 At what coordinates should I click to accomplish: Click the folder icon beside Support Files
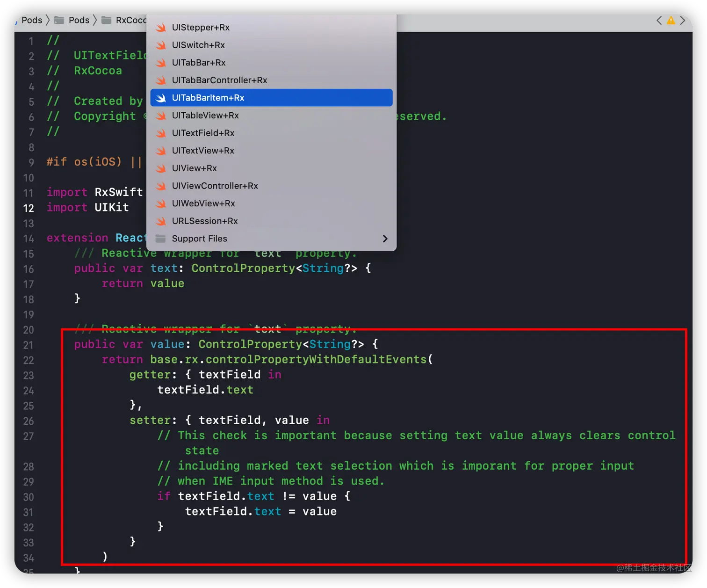tap(161, 239)
